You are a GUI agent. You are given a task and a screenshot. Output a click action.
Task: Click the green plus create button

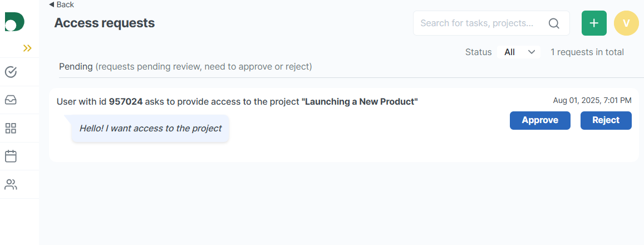(594, 23)
